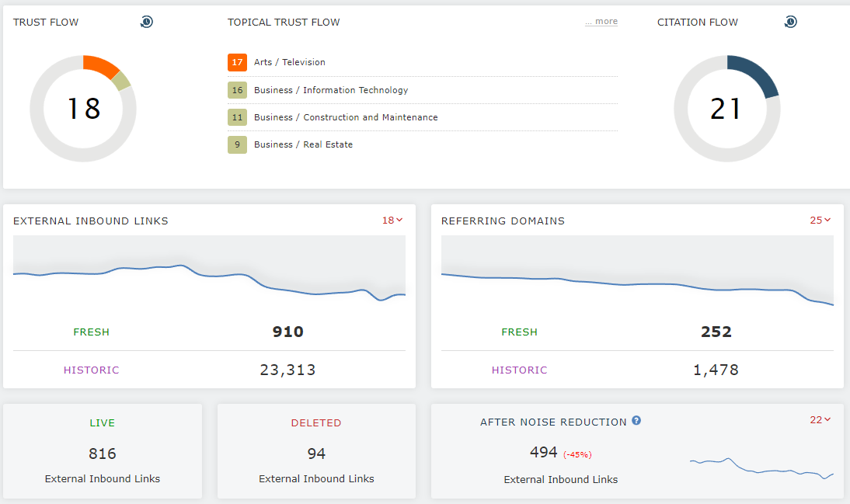Click the DELETED links count 94

(x=316, y=454)
